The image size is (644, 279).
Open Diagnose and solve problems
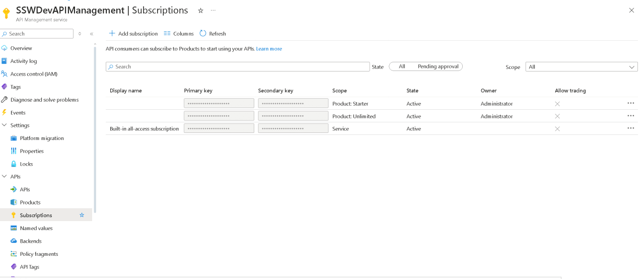click(x=44, y=100)
